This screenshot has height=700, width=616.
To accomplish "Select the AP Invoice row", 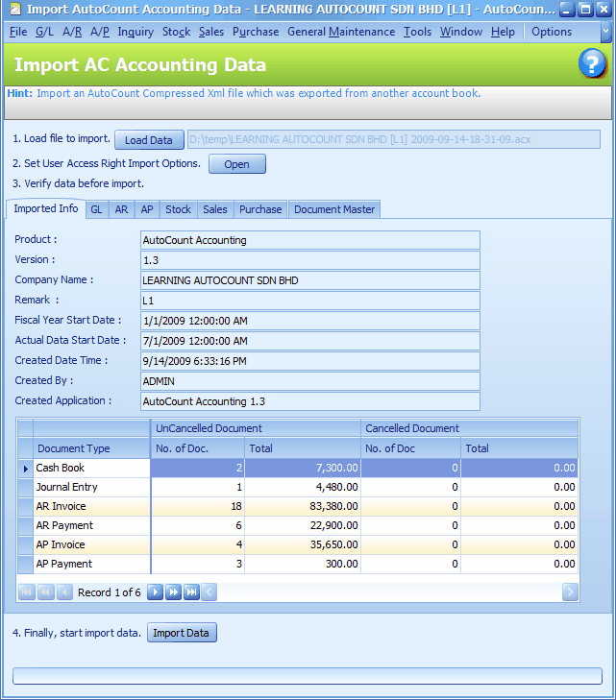I will point(298,545).
